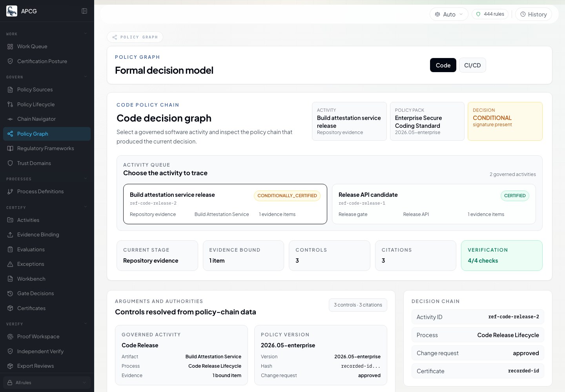Click Proof Workspace fingerprint icon
Viewport: 565px width, 392px height.
click(x=10, y=337)
